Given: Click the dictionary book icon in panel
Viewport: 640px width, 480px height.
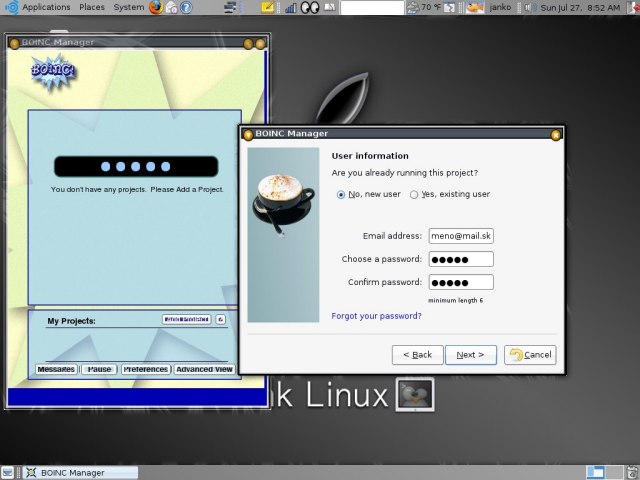Looking at the screenshot, I should click(329, 7).
